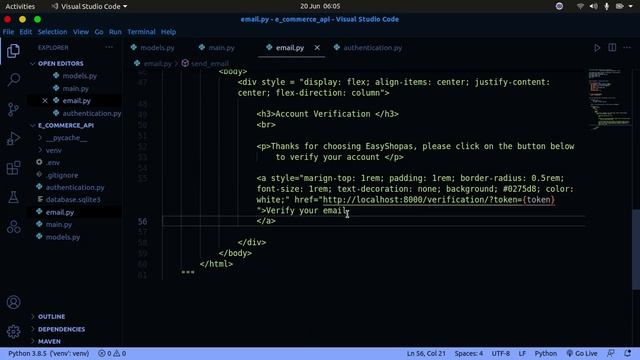
Task: Open the File menu
Action: [8, 32]
